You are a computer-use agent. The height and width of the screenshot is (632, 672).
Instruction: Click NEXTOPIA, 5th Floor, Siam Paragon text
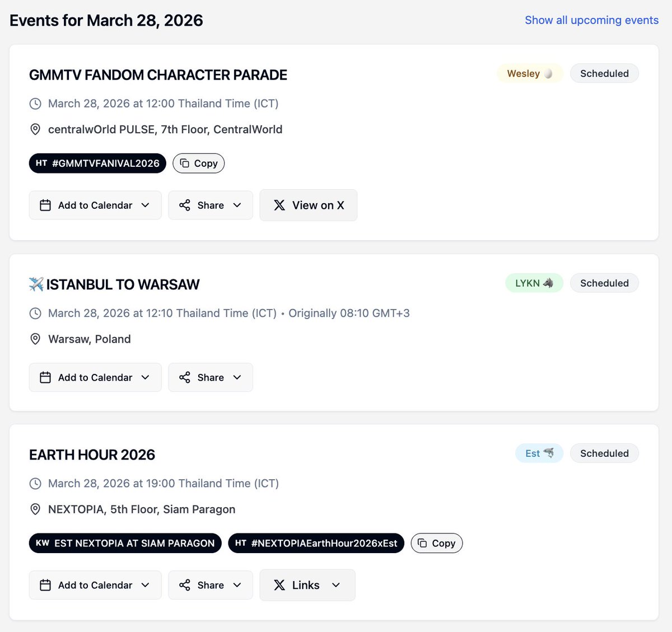142,509
